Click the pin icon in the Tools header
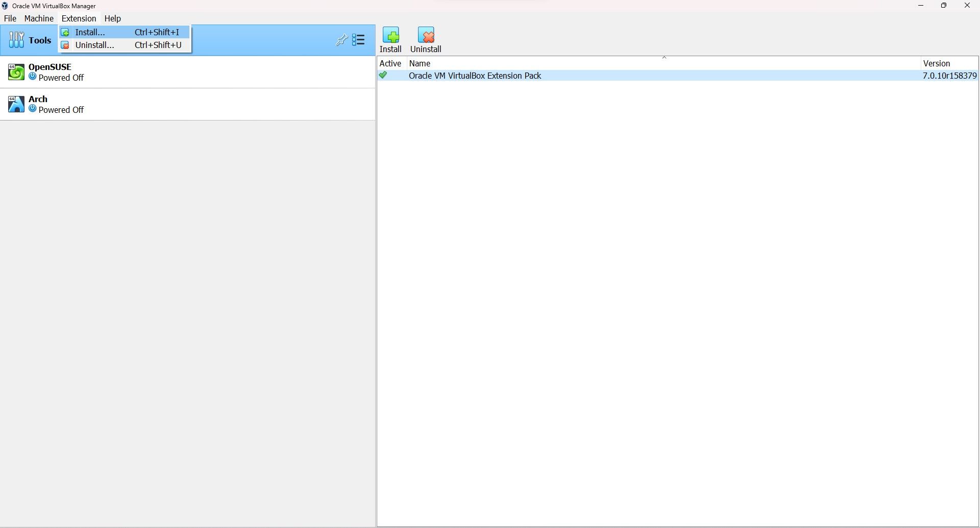Image resolution: width=980 pixels, height=528 pixels. (x=341, y=40)
